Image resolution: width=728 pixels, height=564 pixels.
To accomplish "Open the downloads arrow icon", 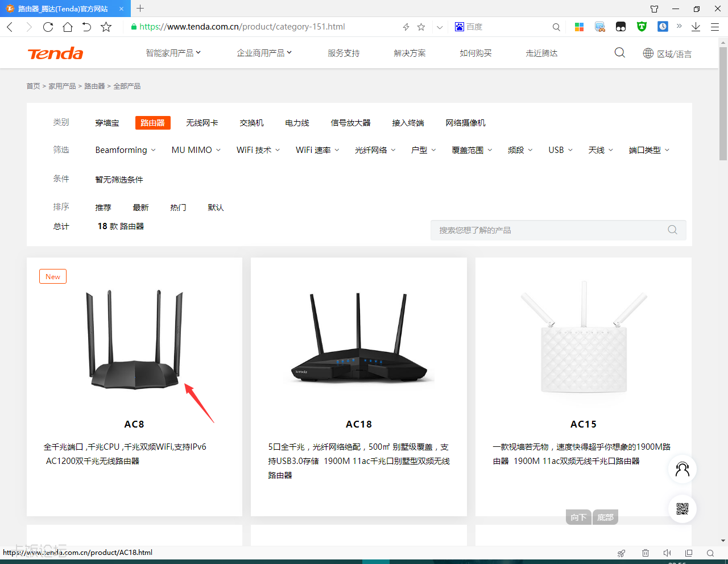I will point(696,27).
